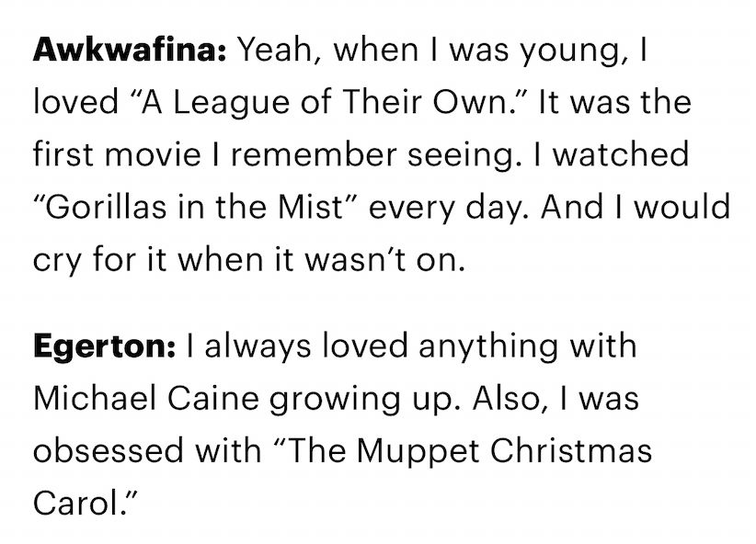Click the phrase "first movie"
756x544 pixels.
click(117, 154)
